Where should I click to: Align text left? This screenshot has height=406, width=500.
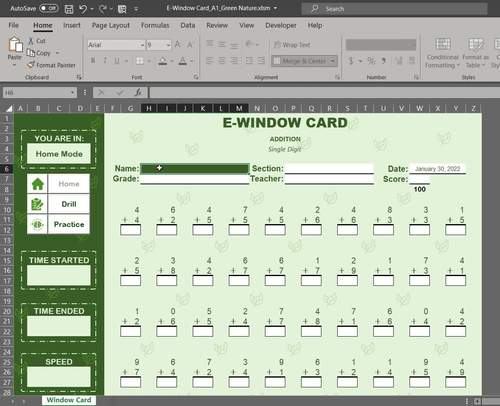(x=210, y=61)
